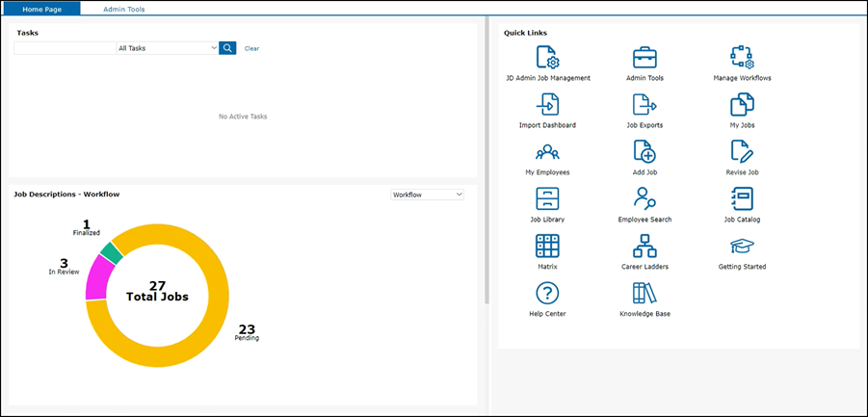Image resolution: width=868 pixels, height=417 pixels.
Task: Switch to the Admin Tools tab
Action: click(124, 9)
